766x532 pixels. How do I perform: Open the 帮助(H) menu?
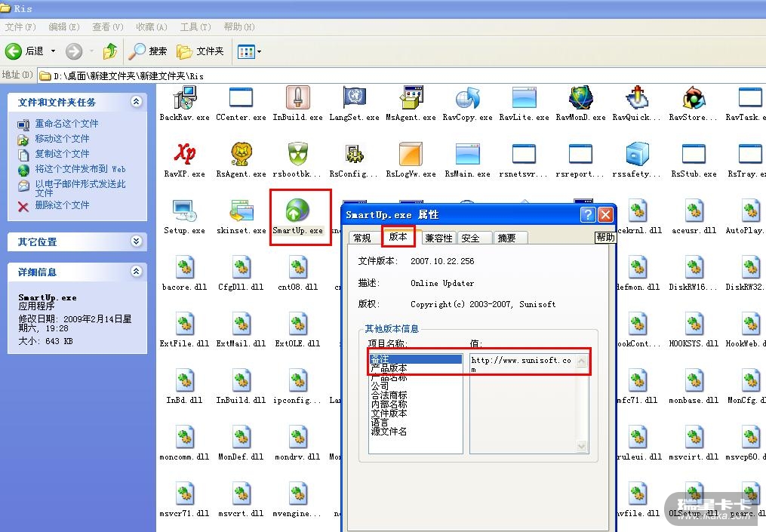pyautogui.click(x=239, y=27)
